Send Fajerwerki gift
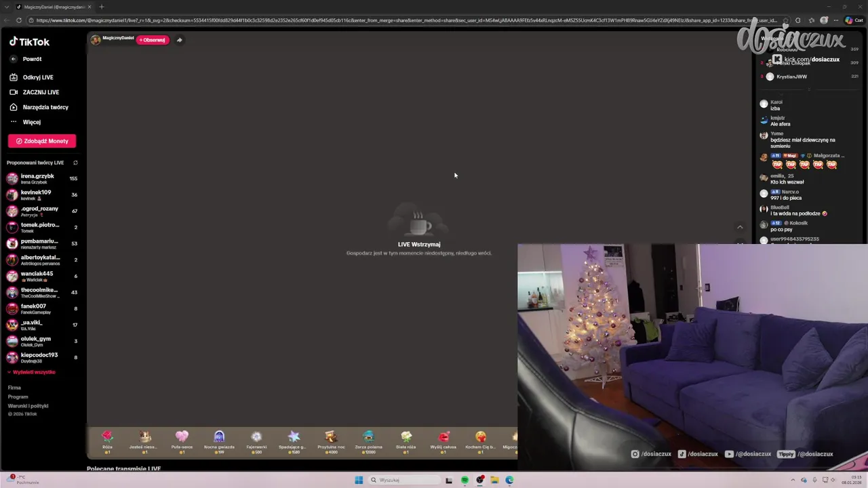Screen dimensions: 868x488 click(x=256, y=442)
